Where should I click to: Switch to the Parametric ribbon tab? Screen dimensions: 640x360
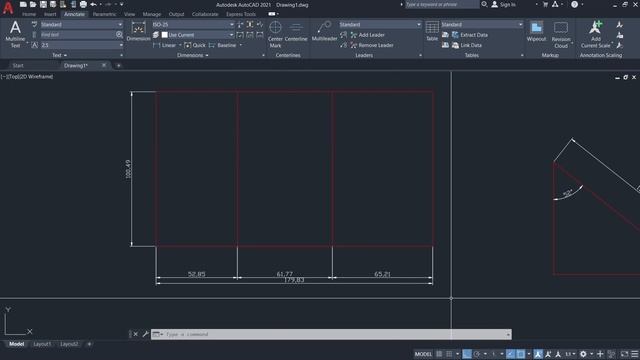104,14
